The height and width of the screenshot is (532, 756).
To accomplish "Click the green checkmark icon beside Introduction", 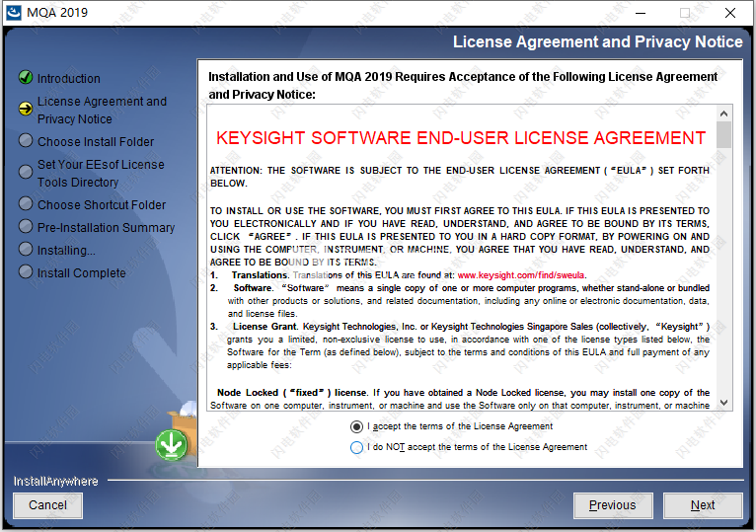I will point(26,77).
